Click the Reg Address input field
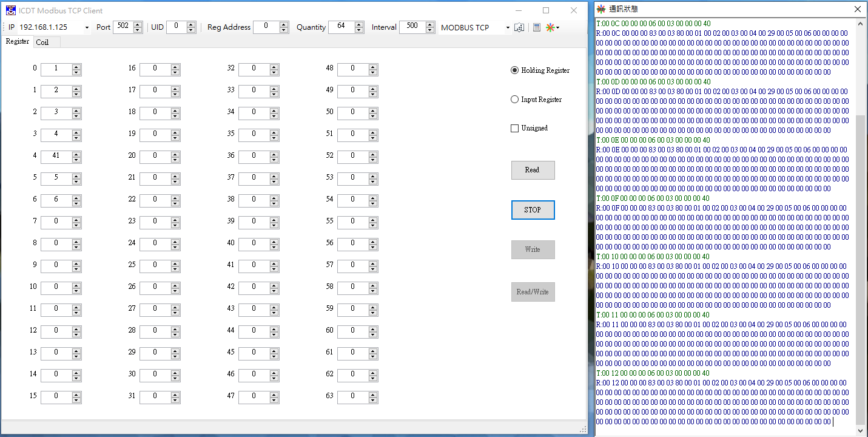The image size is (868, 437). tap(266, 27)
